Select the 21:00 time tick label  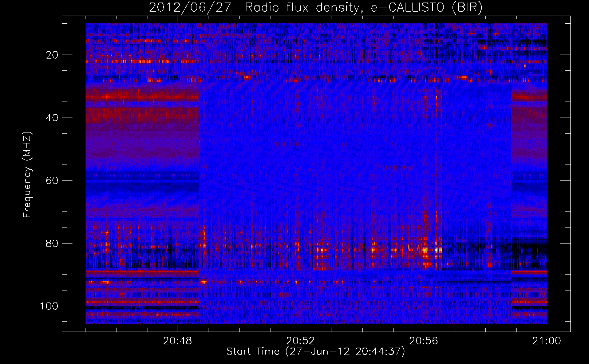pos(547,341)
